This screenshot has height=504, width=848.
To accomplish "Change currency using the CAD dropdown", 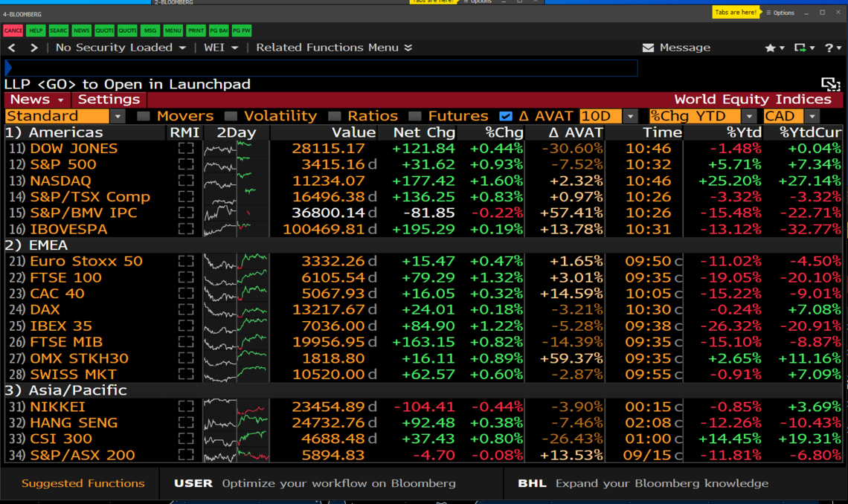I will 812,116.
